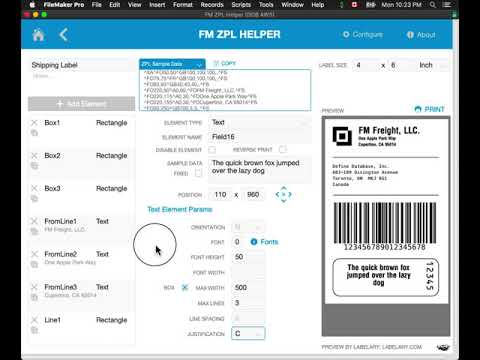Open the Scripts menu
The image size is (480, 360).
point(241,5)
